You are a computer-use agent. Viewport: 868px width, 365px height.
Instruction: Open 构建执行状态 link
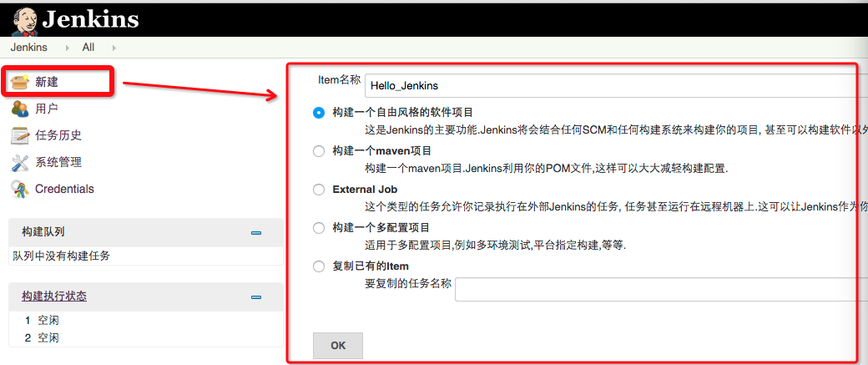[54, 297]
